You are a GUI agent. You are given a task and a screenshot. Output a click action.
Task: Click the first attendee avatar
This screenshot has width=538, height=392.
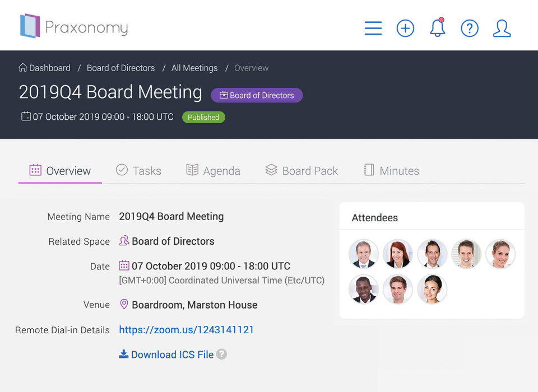pyautogui.click(x=363, y=254)
